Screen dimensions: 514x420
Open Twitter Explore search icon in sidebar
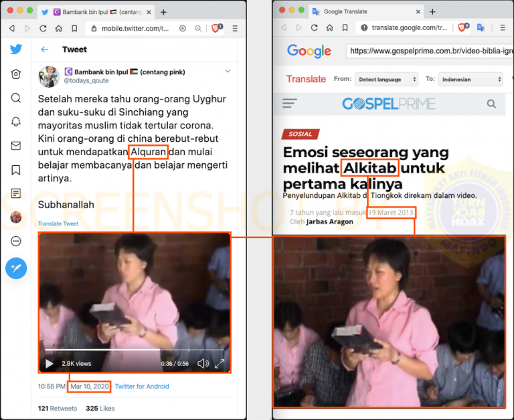[16, 98]
